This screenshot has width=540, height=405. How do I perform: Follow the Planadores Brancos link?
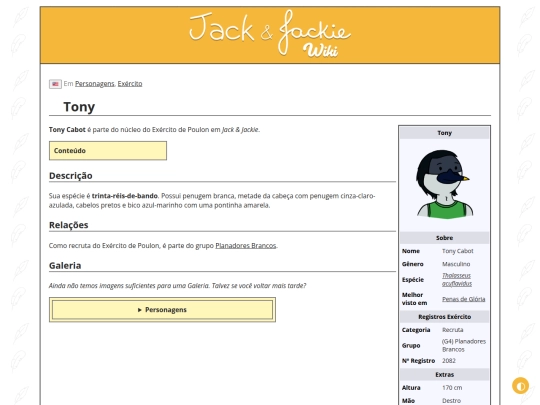coord(246,246)
